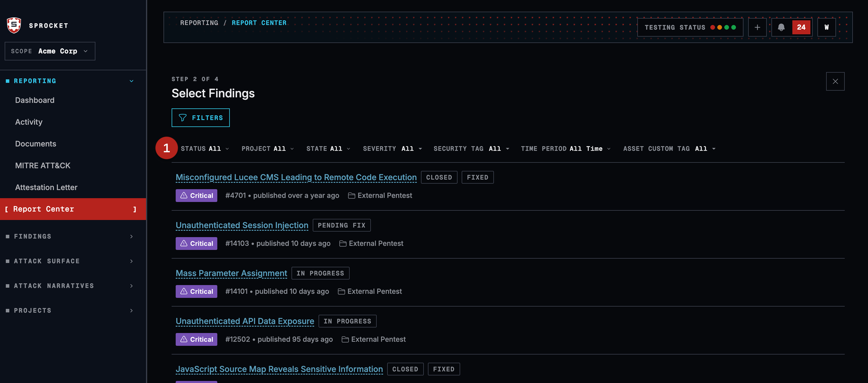The image size is (868, 383).
Task: Open the W user avatar menu
Action: (x=826, y=27)
